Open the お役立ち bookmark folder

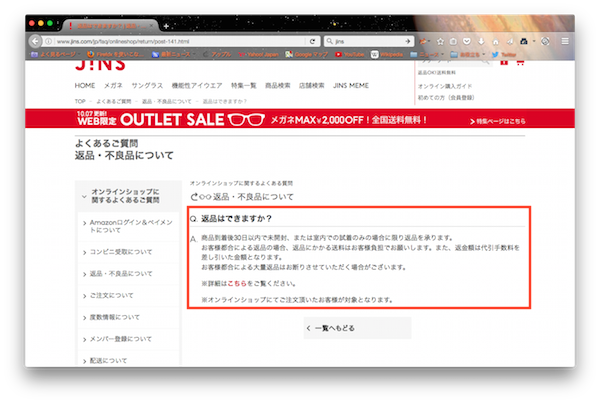(468, 54)
